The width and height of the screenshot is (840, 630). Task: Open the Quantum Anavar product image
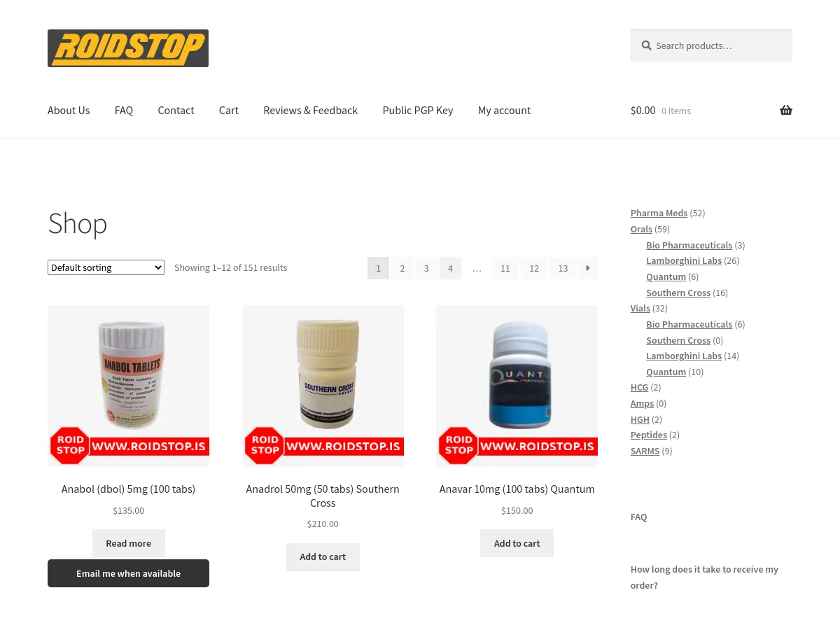(517, 386)
